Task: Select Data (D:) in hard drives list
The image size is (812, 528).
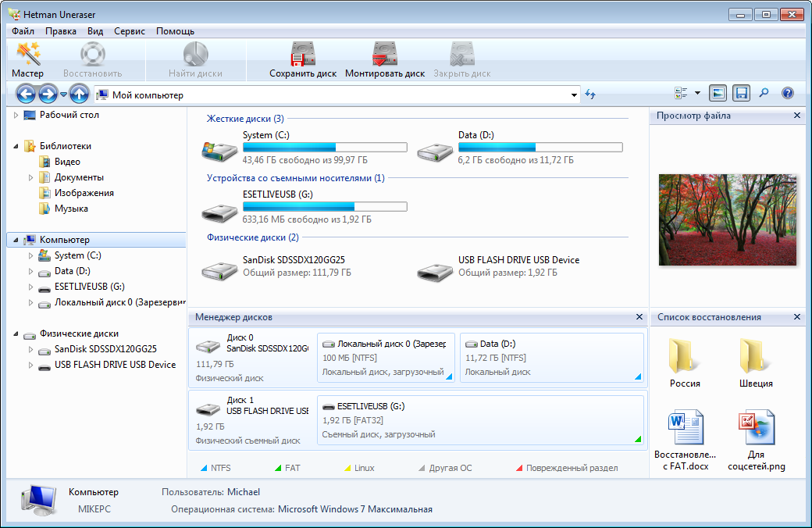Action: pyautogui.click(x=476, y=135)
